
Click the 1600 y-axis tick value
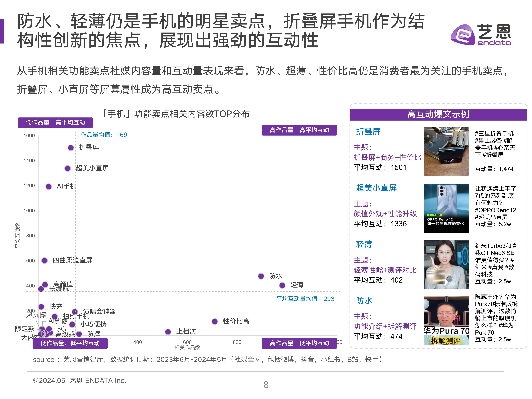(29, 136)
